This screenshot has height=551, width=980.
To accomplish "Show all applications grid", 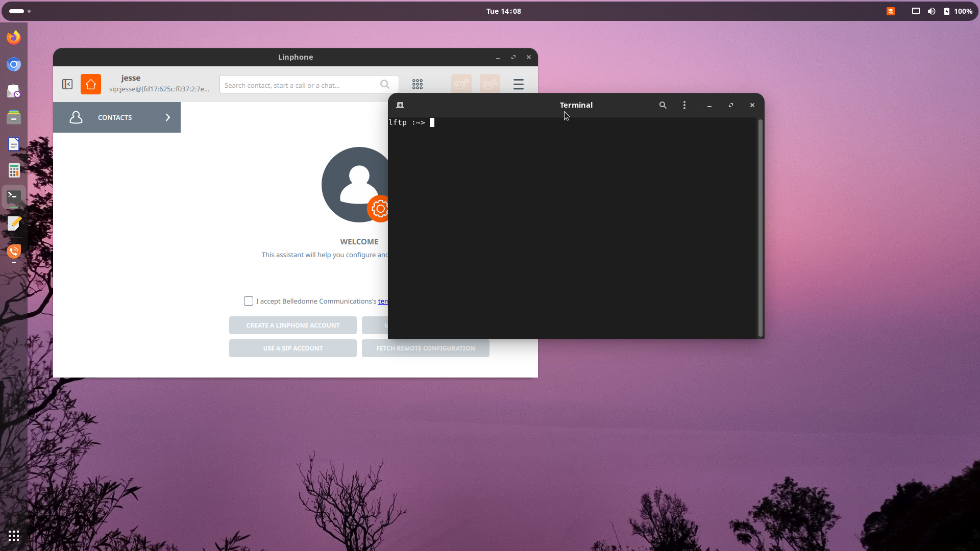I will click(x=14, y=536).
